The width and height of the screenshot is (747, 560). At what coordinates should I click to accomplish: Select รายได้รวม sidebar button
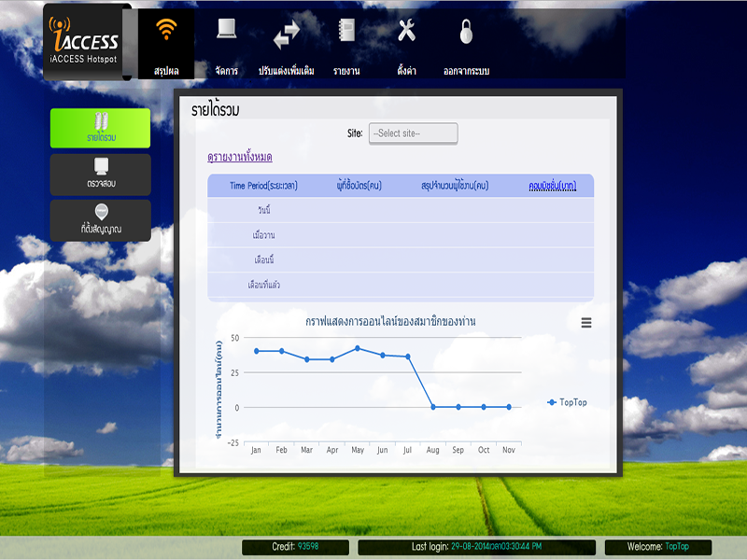pyautogui.click(x=101, y=128)
